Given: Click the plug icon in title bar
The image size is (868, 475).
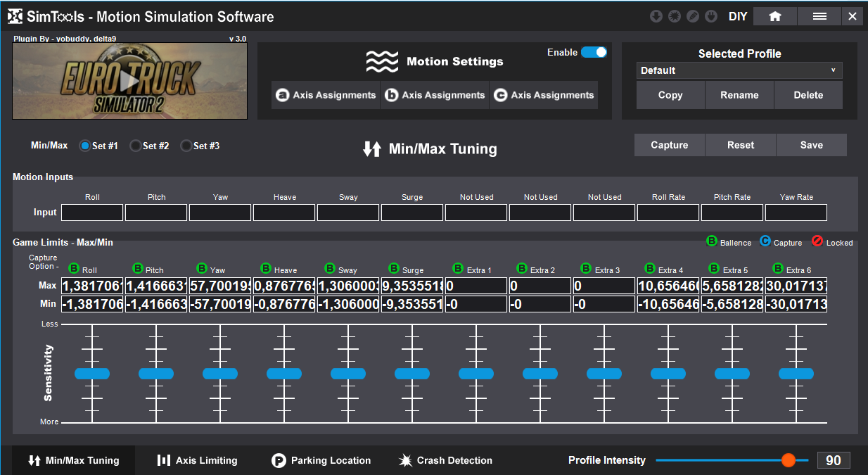Looking at the screenshot, I should (x=711, y=16).
